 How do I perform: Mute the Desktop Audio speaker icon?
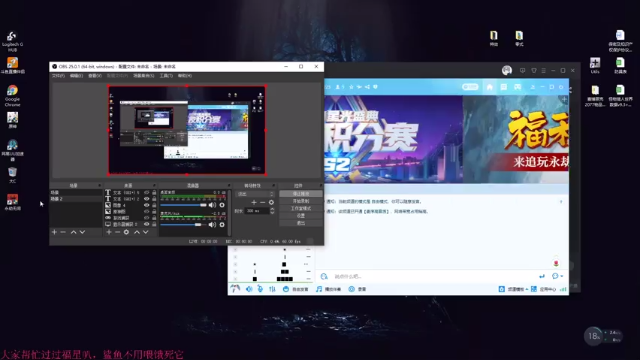pos(212,205)
